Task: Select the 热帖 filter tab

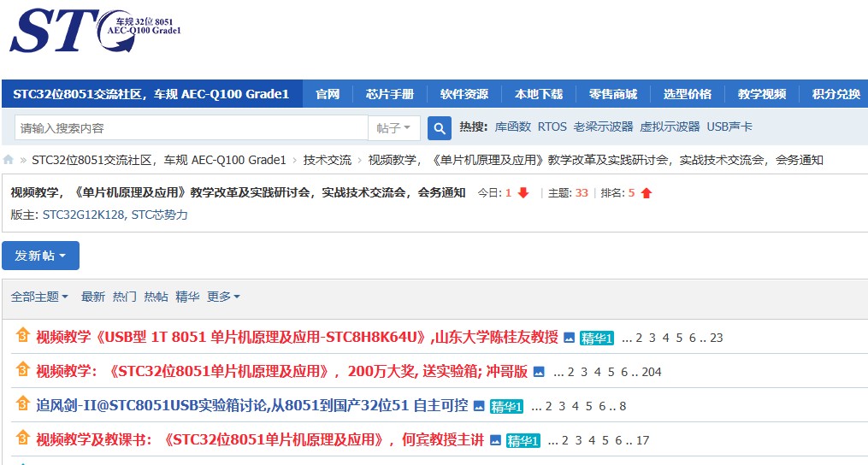Action: [156, 297]
